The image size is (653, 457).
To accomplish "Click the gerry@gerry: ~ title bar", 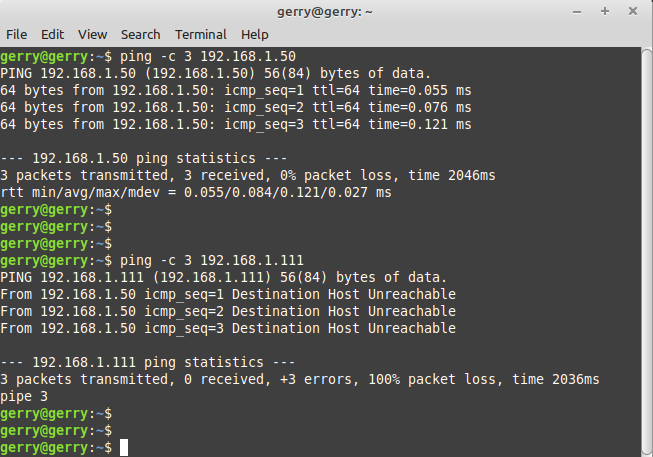I will [326, 11].
